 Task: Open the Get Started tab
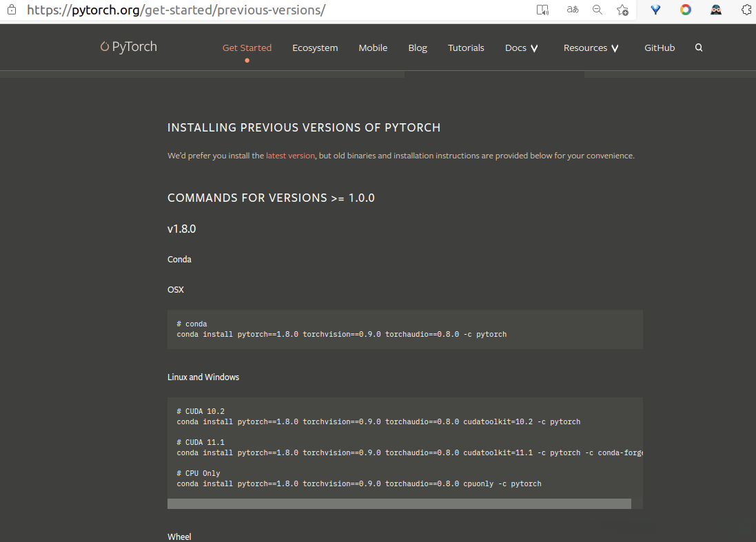click(x=247, y=48)
